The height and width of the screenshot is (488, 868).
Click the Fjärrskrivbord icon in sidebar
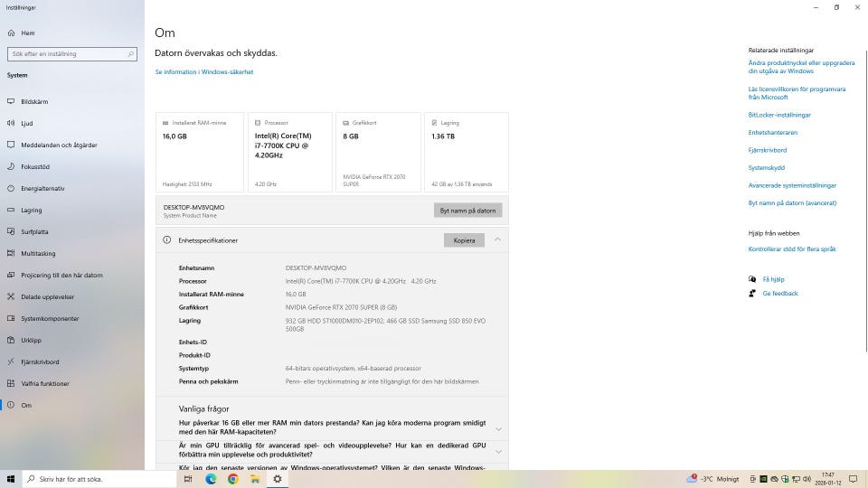coord(11,361)
